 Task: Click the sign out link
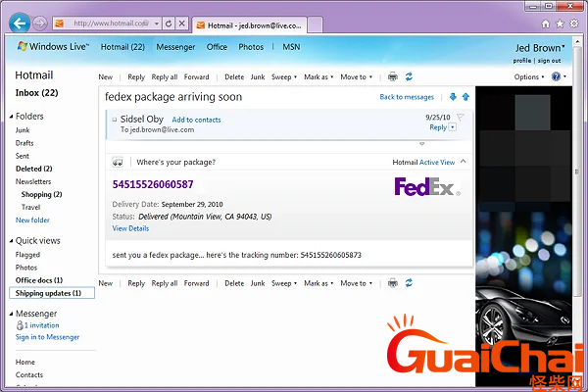550,61
